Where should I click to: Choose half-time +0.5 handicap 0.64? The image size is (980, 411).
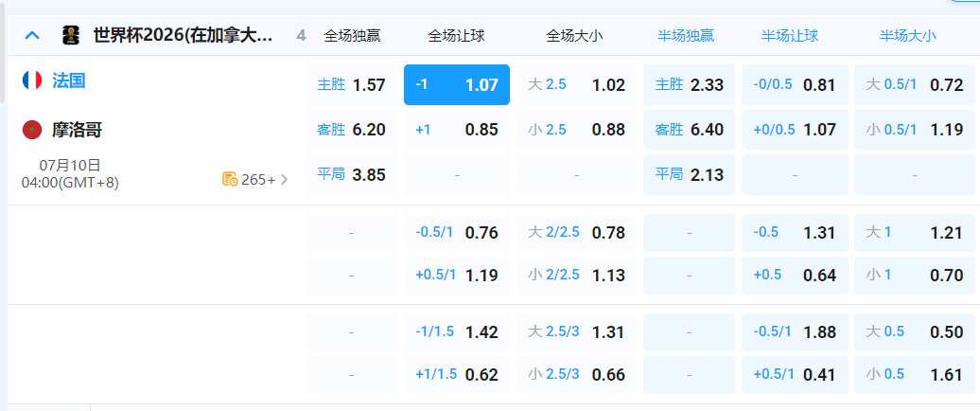[x=795, y=276]
